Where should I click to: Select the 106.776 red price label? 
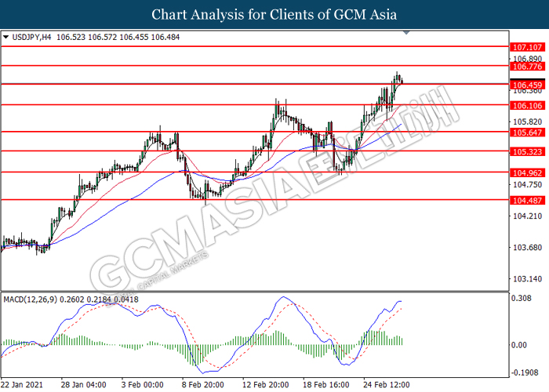coord(527,67)
